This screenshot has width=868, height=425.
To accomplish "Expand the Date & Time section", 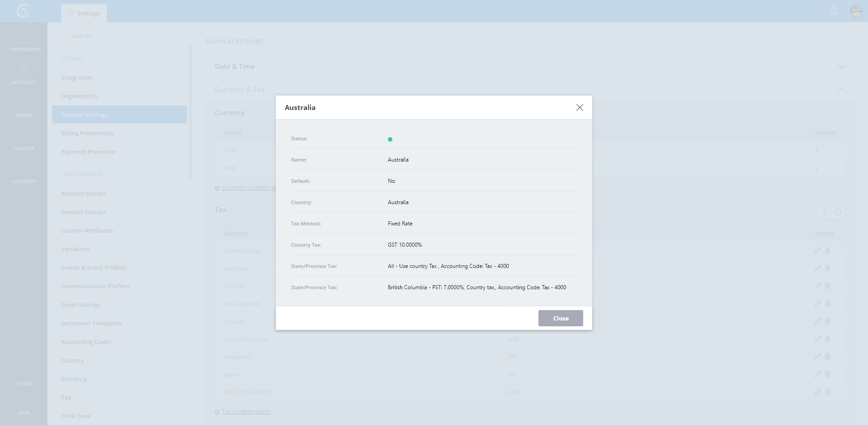I will [841, 67].
